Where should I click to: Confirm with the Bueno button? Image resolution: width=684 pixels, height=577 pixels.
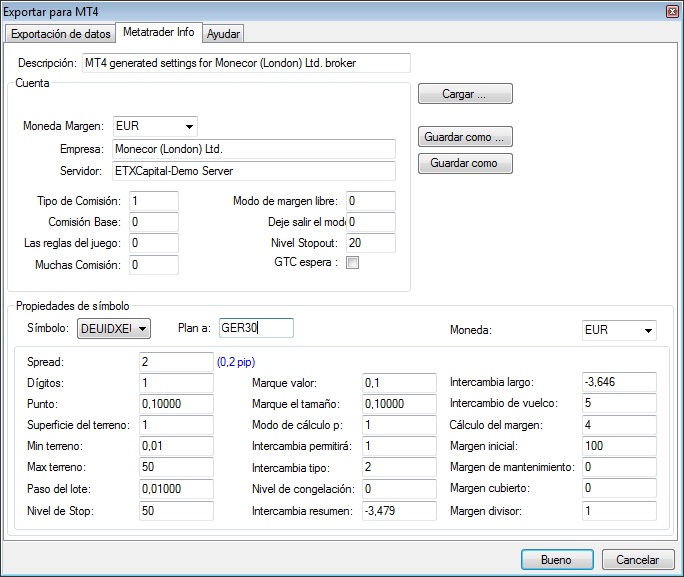pos(556,560)
